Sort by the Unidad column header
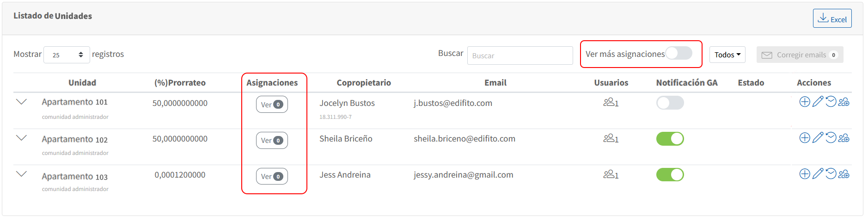 (82, 83)
